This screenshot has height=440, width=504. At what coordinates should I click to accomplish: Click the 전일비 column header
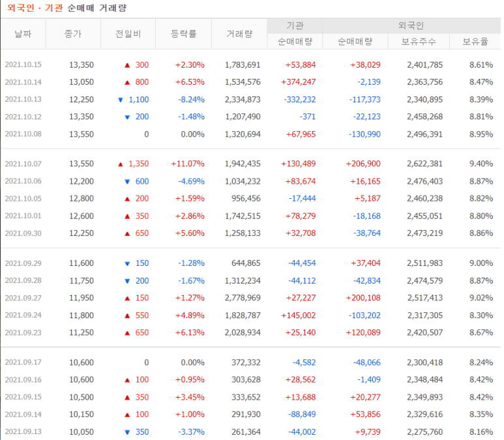tap(128, 34)
